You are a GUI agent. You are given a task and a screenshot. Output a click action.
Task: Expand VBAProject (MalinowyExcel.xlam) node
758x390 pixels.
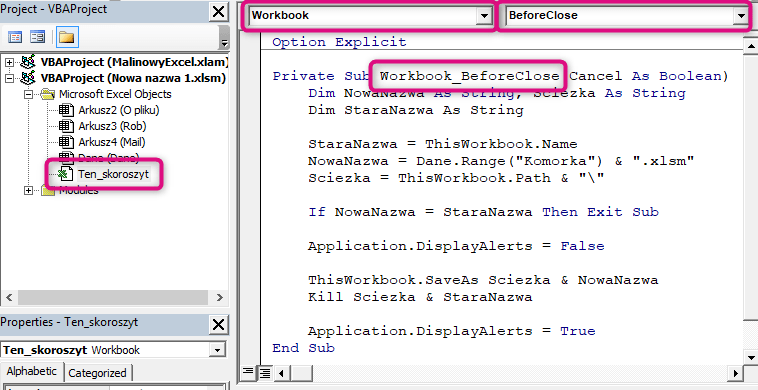[9, 62]
